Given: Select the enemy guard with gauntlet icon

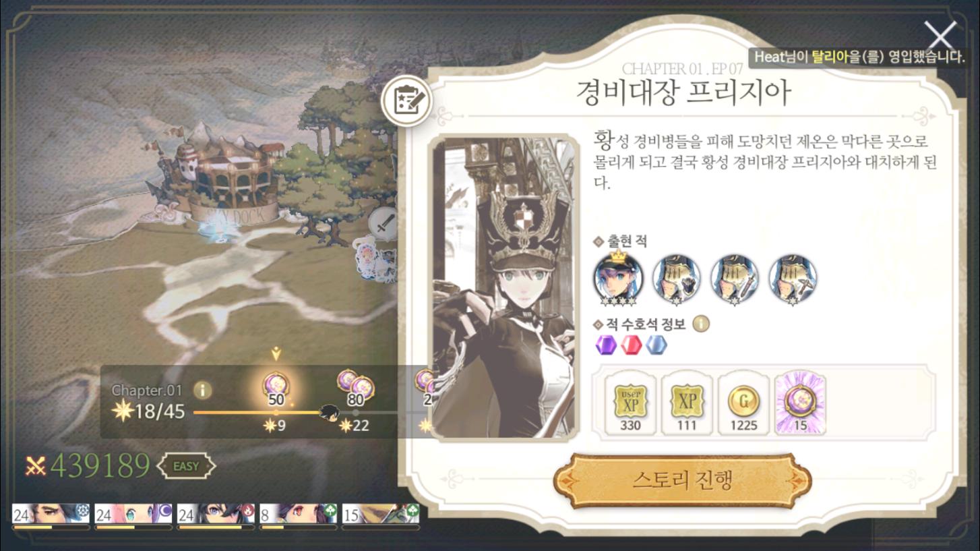Looking at the screenshot, I should pos(676,279).
